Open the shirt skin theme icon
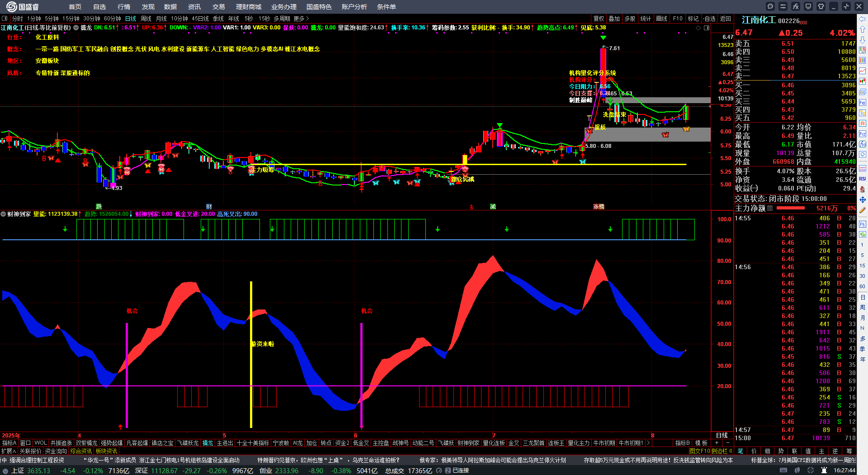Screen dimensions: 868x475 821,6
